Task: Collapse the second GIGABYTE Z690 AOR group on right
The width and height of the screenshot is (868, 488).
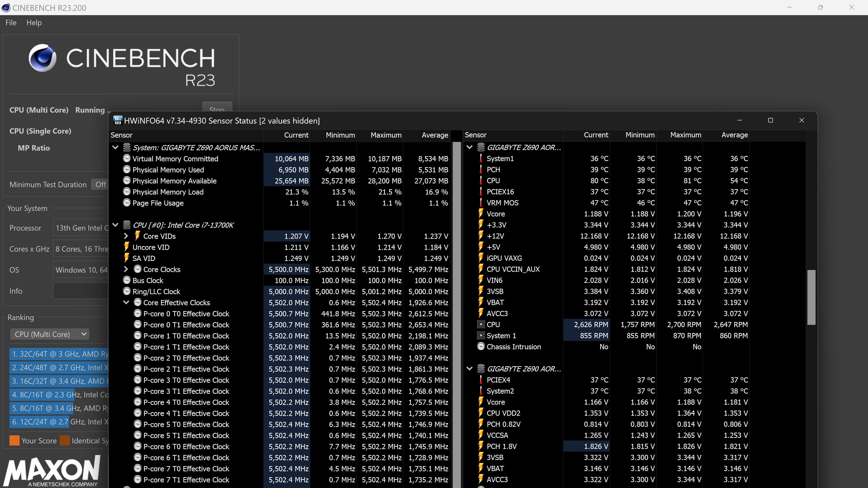Action: pos(469,369)
